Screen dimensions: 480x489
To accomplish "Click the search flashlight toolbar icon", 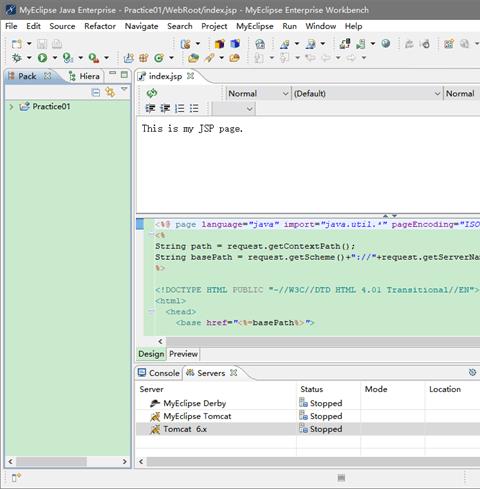I will coord(209,58).
